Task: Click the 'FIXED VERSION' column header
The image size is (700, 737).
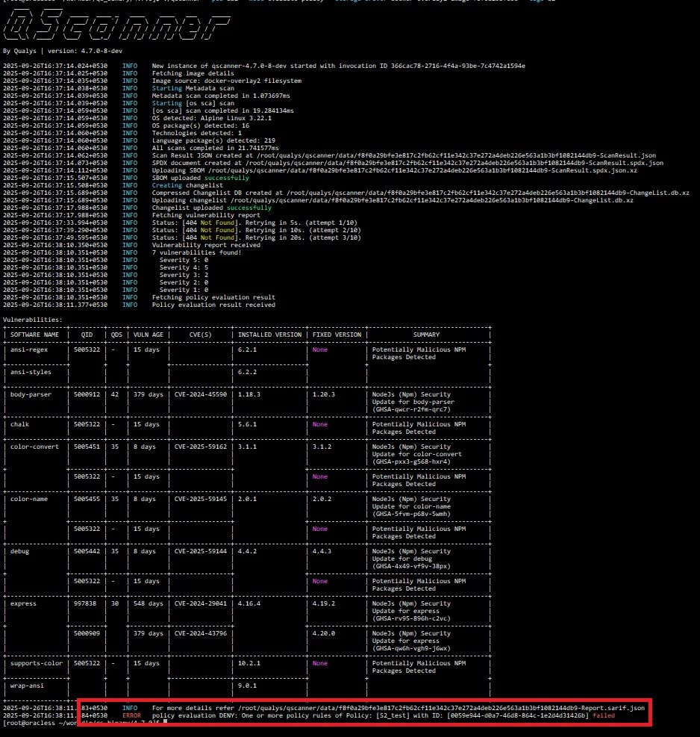Action: [x=337, y=335]
